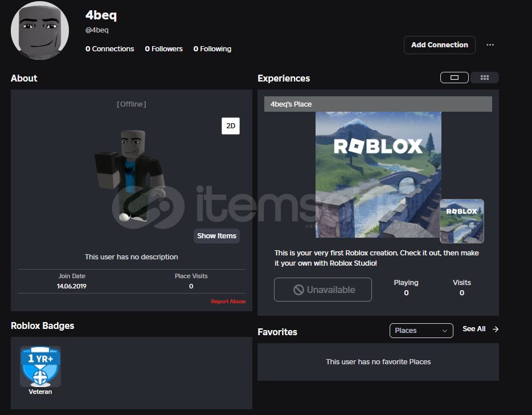The image size is (532, 415).
Task: View the 0 Followers list
Action: point(163,49)
